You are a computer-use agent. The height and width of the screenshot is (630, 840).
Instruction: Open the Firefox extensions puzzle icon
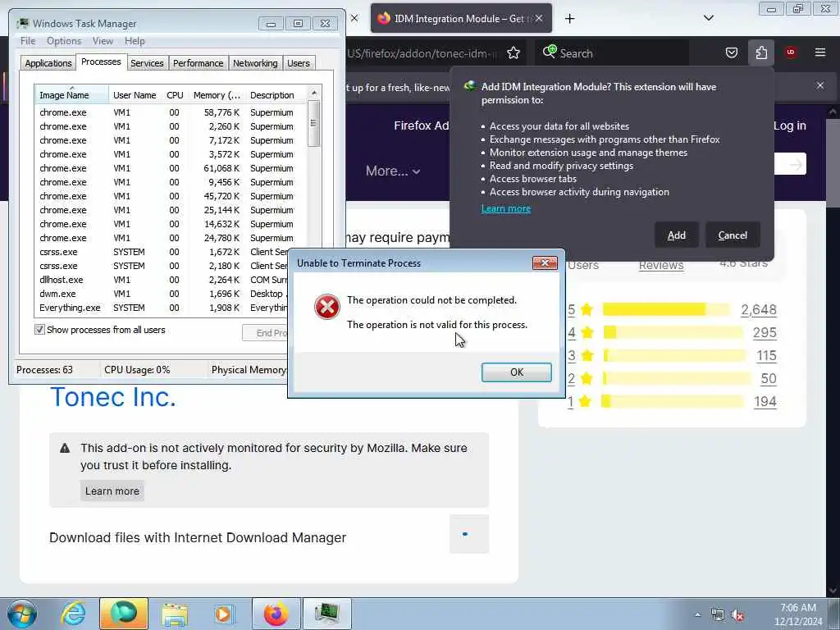point(761,52)
